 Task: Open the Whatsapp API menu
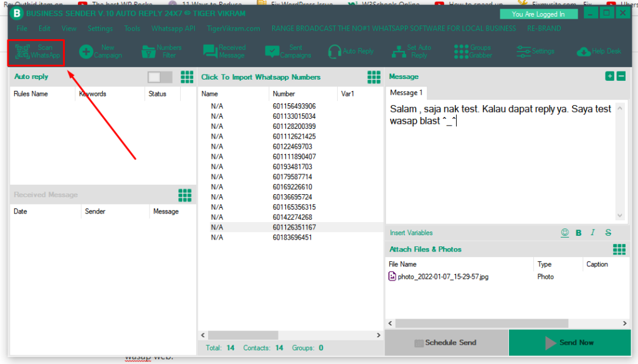(x=173, y=29)
